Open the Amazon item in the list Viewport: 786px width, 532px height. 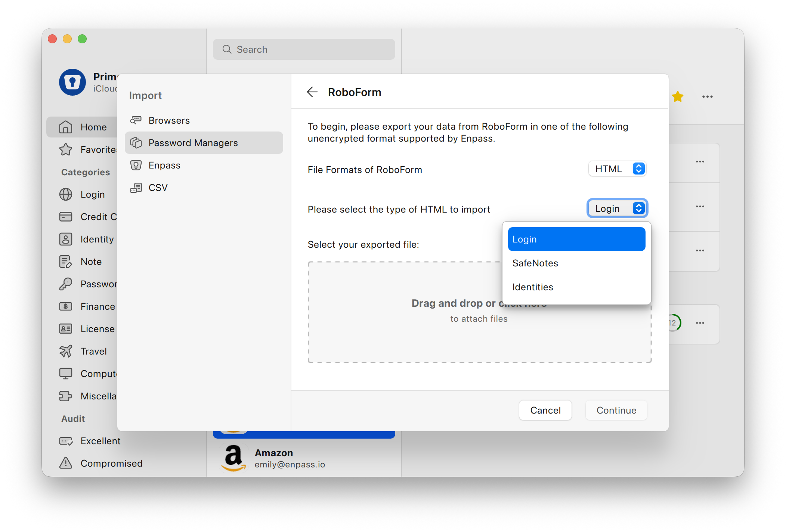[x=304, y=458]
